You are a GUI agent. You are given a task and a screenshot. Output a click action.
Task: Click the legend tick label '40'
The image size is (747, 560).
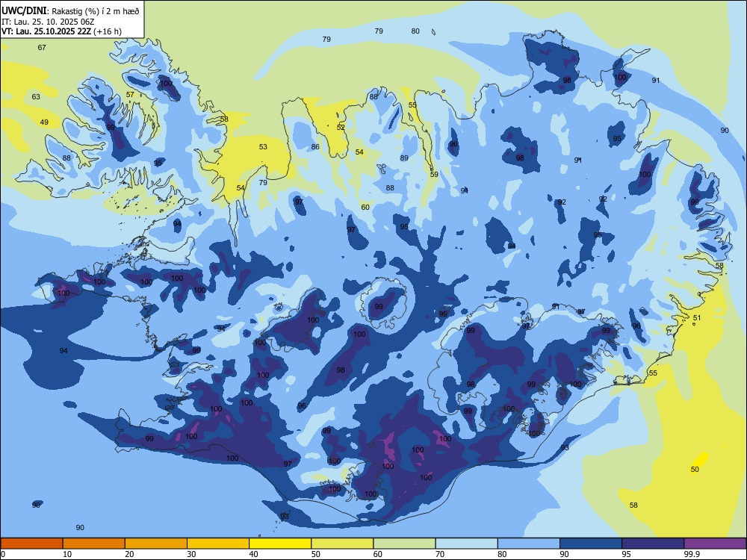[x=254, y=554]
